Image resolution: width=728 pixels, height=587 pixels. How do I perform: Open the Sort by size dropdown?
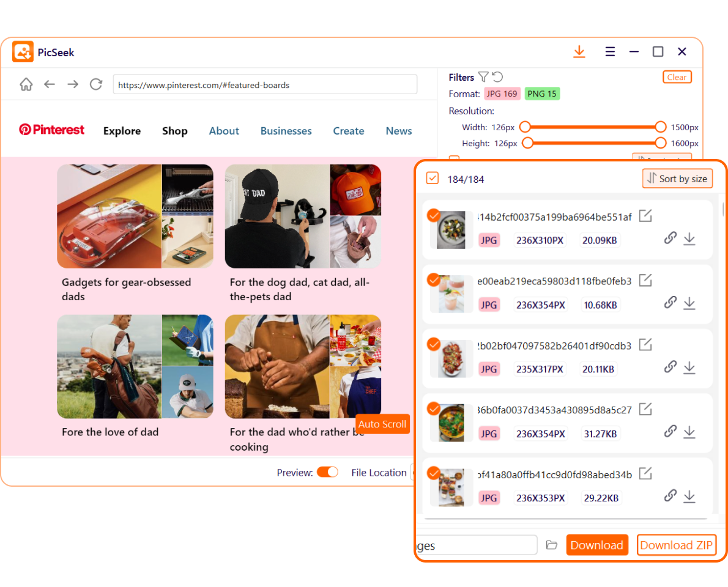pyautogui.click(x=677, y=179)
